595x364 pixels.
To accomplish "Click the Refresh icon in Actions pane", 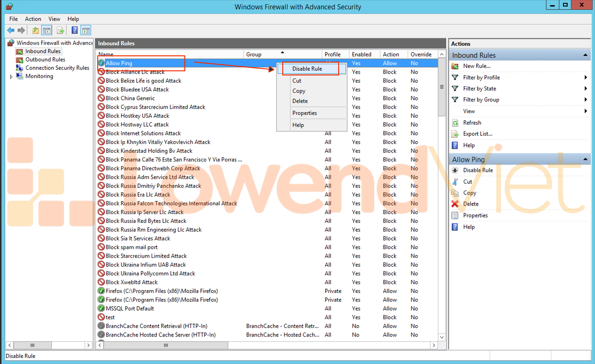I will click(x=455, y=123).
